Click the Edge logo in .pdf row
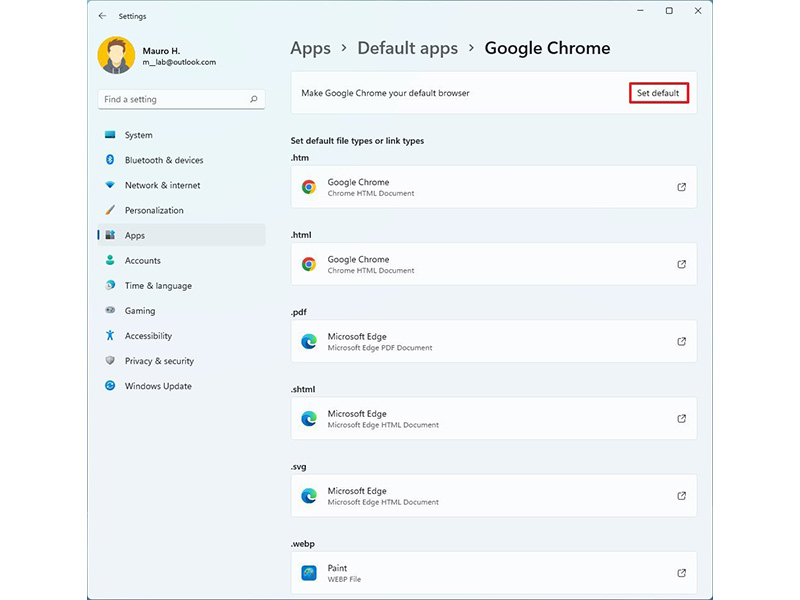This screenshot has height=600, width=800. coord(309,341)
